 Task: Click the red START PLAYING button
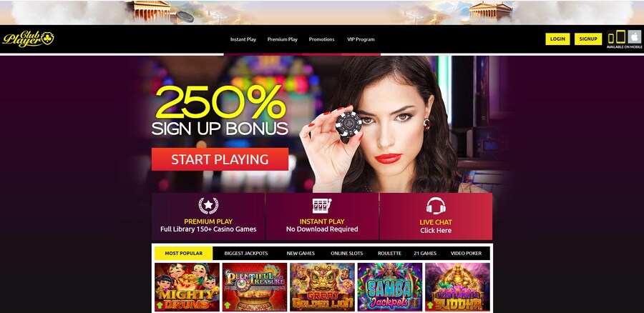pyautogui.click(x=220, y=159)
